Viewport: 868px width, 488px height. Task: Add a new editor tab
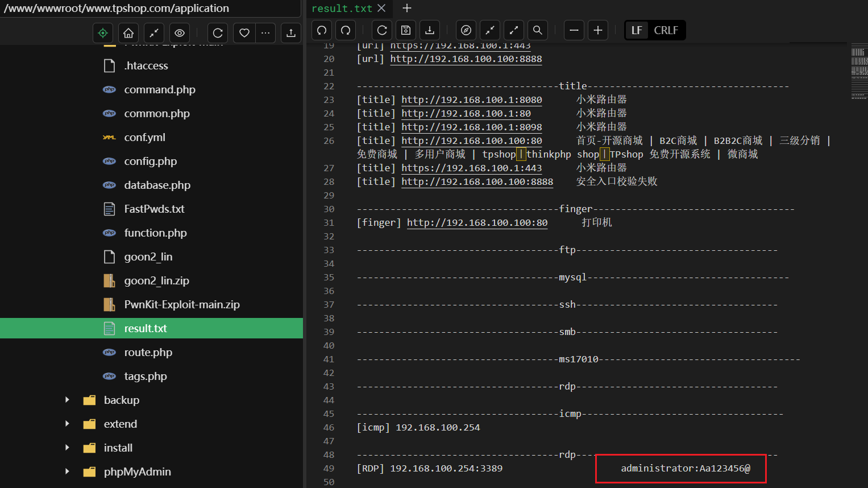pos(406,8)
